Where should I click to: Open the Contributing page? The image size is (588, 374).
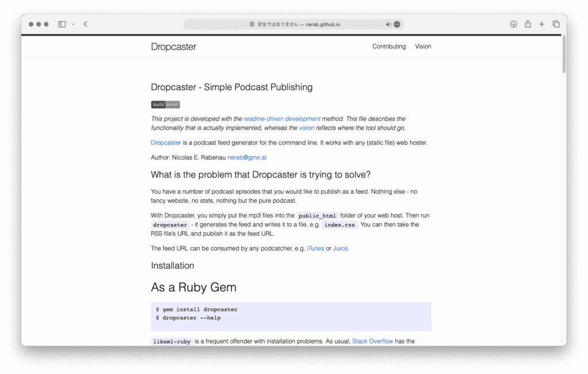pyautogui.click(x=389, y=47)
